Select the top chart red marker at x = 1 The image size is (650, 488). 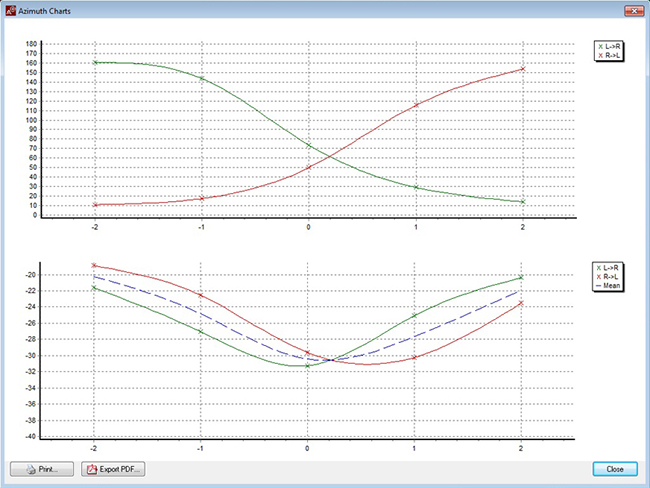415,104
